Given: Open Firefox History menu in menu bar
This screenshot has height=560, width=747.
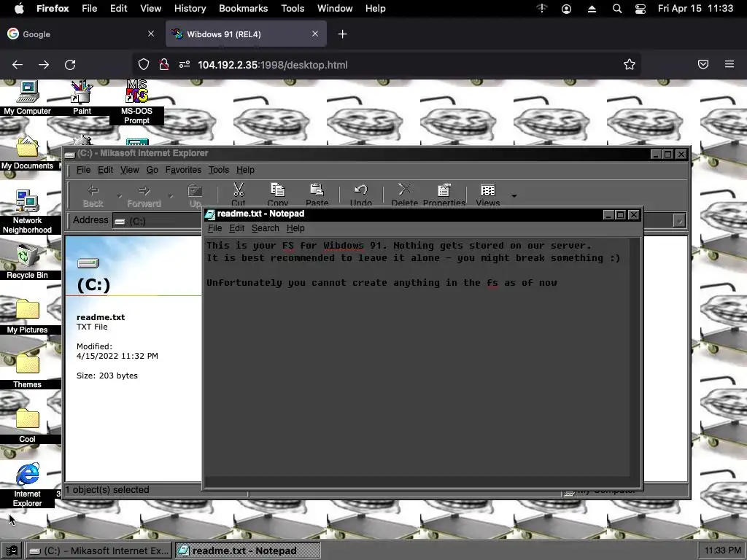Looking at the screenshot, I should click(190, 9).
